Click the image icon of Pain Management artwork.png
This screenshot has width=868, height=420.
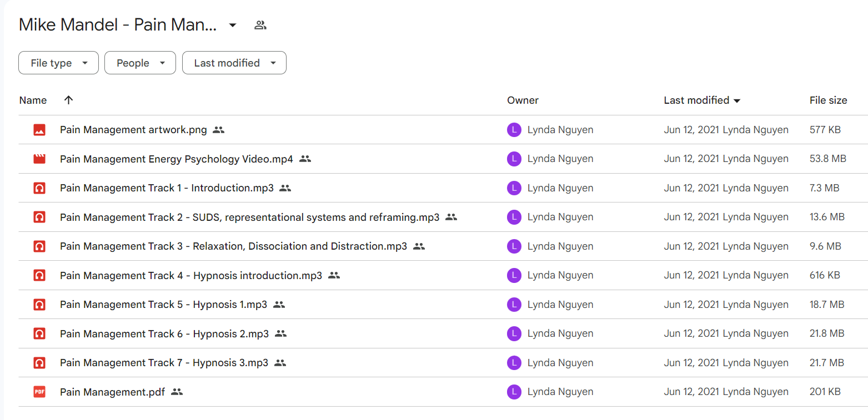(39, 130)
